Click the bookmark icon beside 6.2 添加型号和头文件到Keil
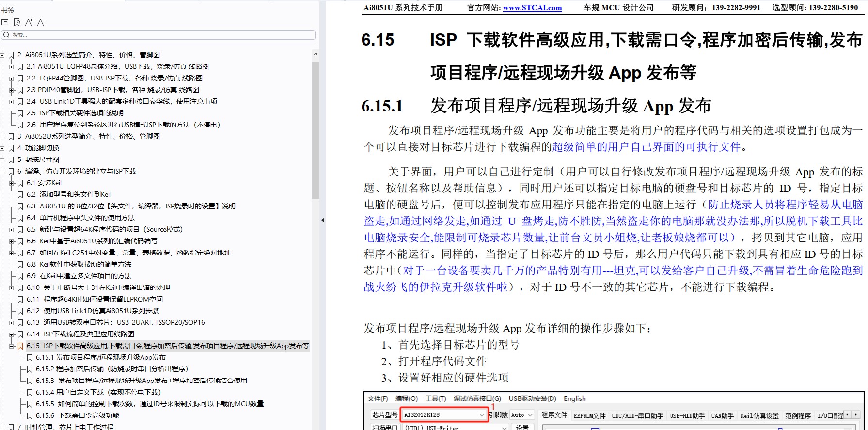This screenshot has width=868, height=430. (x=20, y=194)
